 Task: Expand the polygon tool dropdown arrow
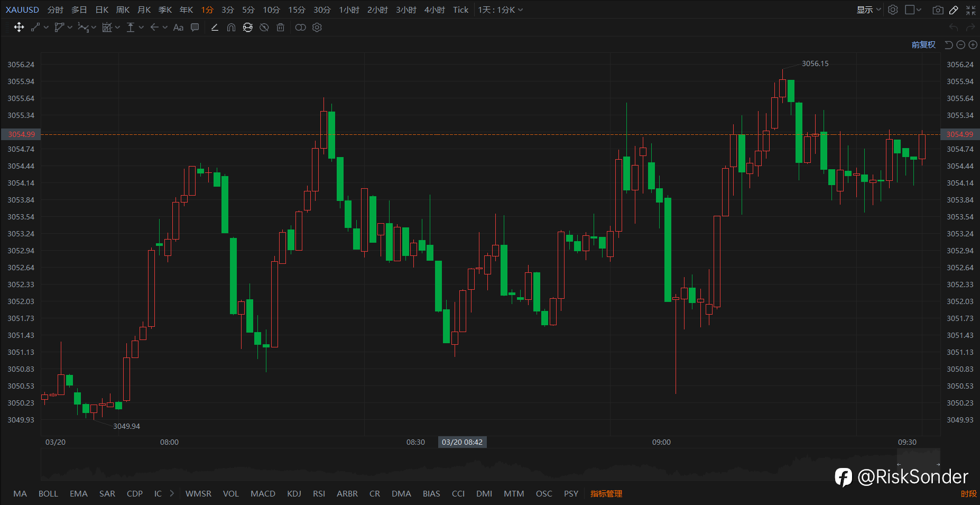click(70, 27)
